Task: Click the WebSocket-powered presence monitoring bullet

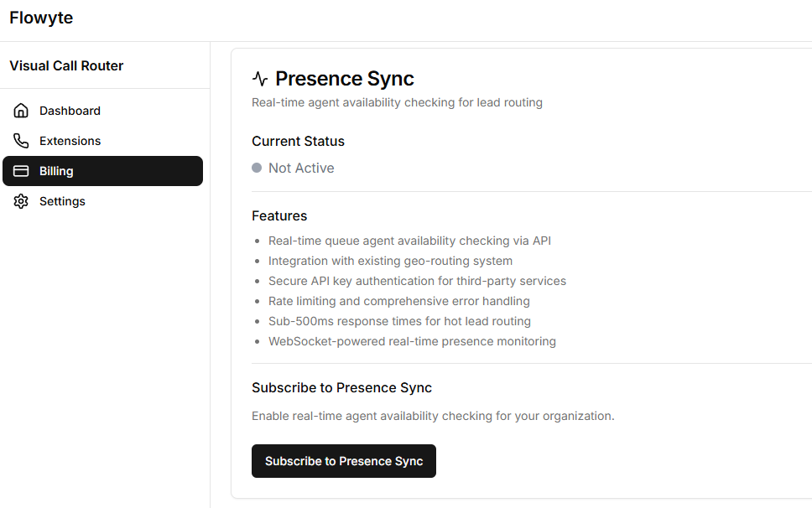Action: coord(412,341)
